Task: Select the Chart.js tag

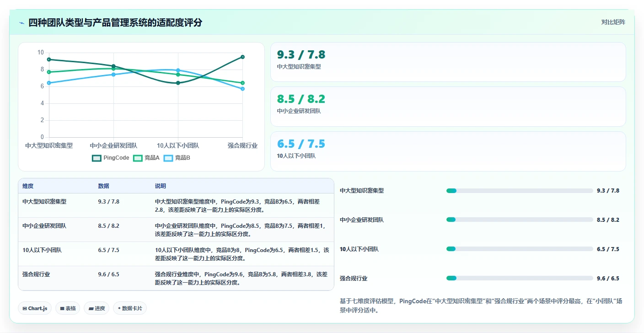Action: point(35,308)
